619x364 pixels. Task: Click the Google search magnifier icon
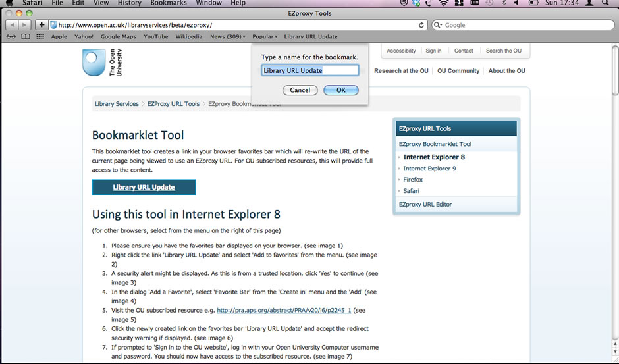click(437, 25)
